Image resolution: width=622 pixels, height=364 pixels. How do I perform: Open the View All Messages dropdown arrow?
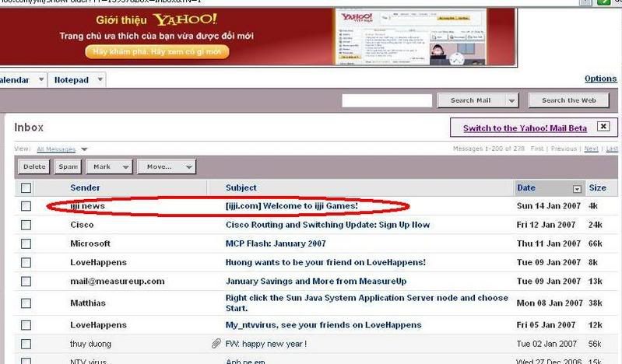pos(84,149)
